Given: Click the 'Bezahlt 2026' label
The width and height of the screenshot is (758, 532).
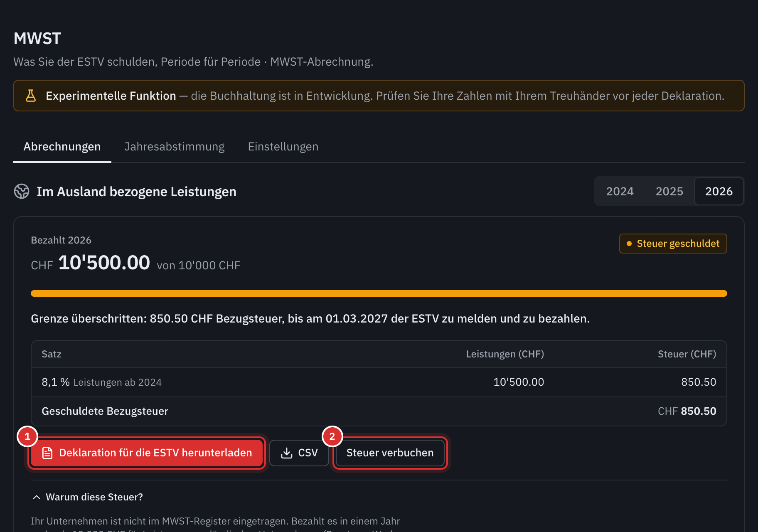Looking at the screenshot, I should point(61,240).
